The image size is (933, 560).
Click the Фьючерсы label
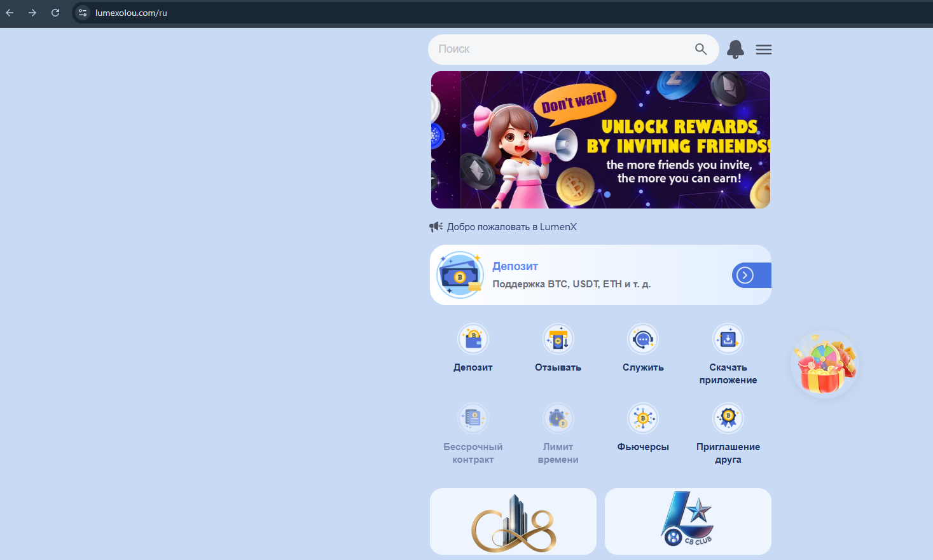pos(643,447)
